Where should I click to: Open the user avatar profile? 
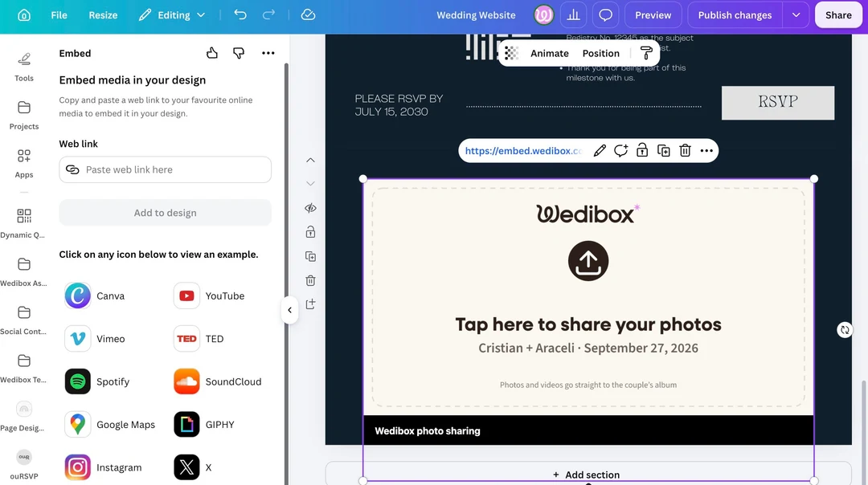coord(543,15)
